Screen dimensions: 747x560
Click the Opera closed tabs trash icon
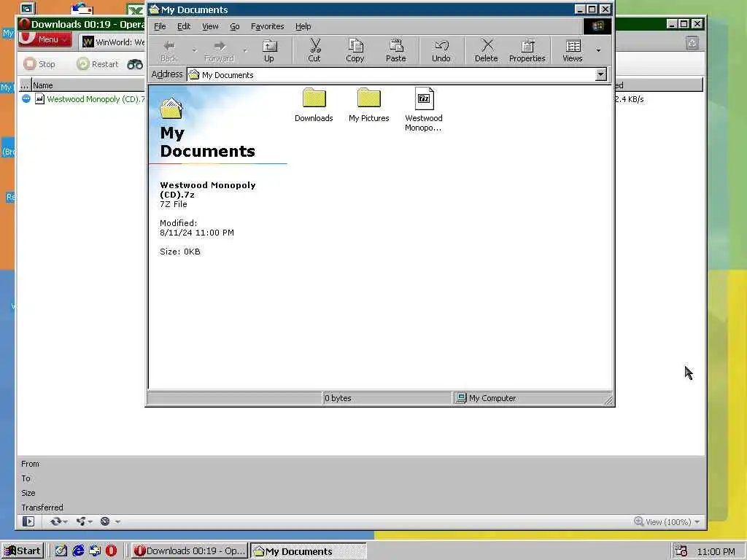pos(693,43)
